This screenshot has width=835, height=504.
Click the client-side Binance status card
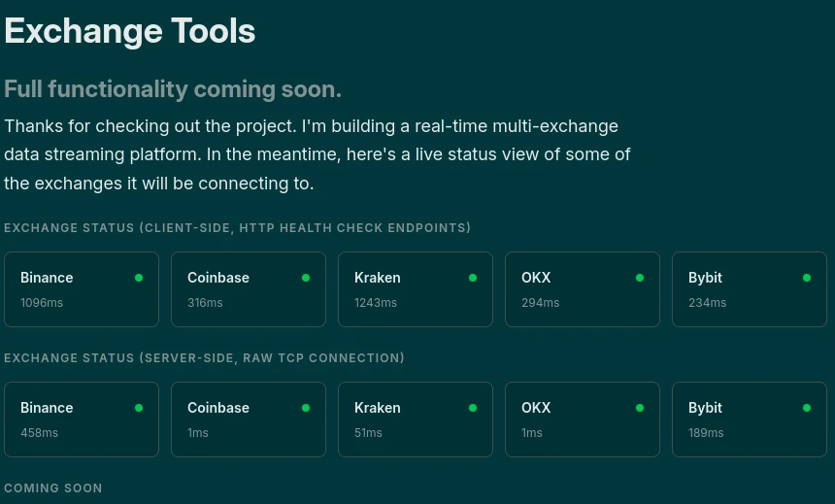click(82, 289)
